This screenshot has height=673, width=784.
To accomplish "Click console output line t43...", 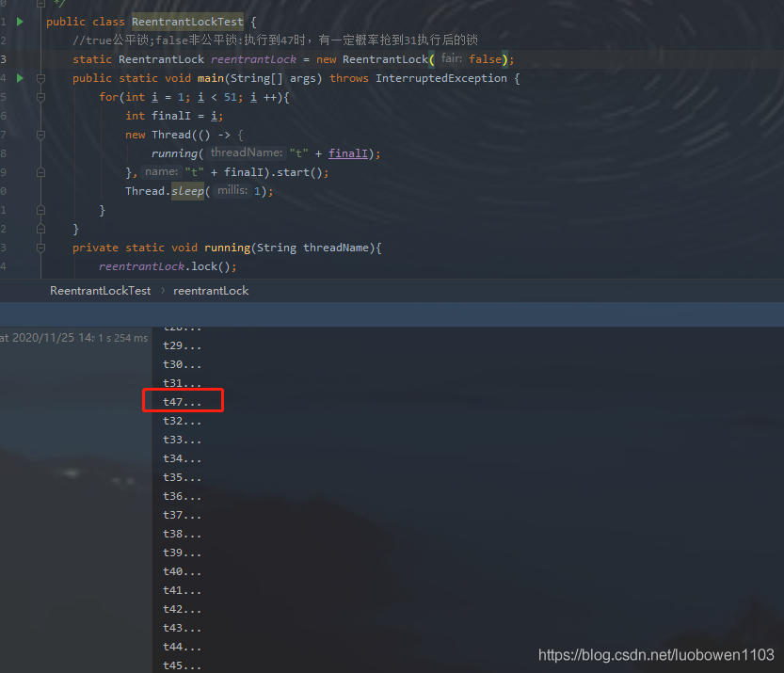I will (x=182, y=628).
